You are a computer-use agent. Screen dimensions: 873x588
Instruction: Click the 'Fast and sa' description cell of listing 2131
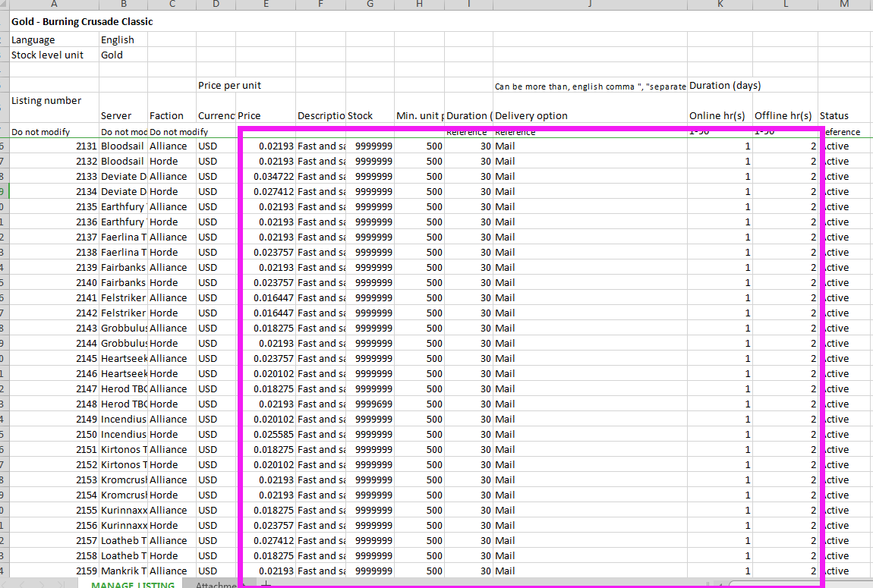[320, 146]
